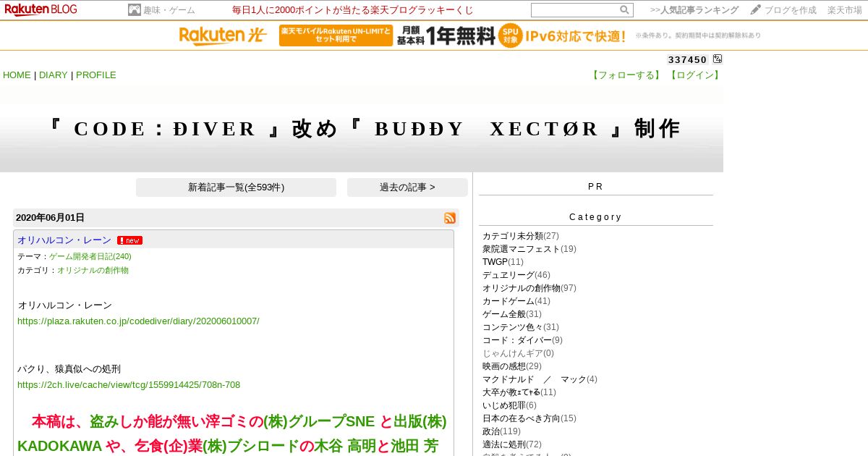The image size is (868, 456).
Task: Click the pencil create-blog icon
Action: pos(755,9)
